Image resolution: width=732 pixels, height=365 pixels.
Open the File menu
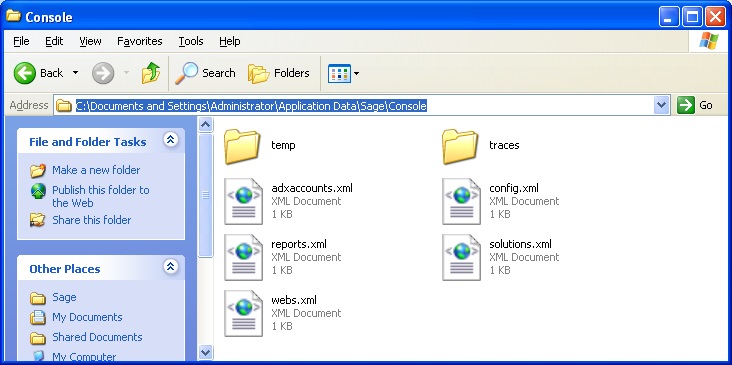coord(21,41)
